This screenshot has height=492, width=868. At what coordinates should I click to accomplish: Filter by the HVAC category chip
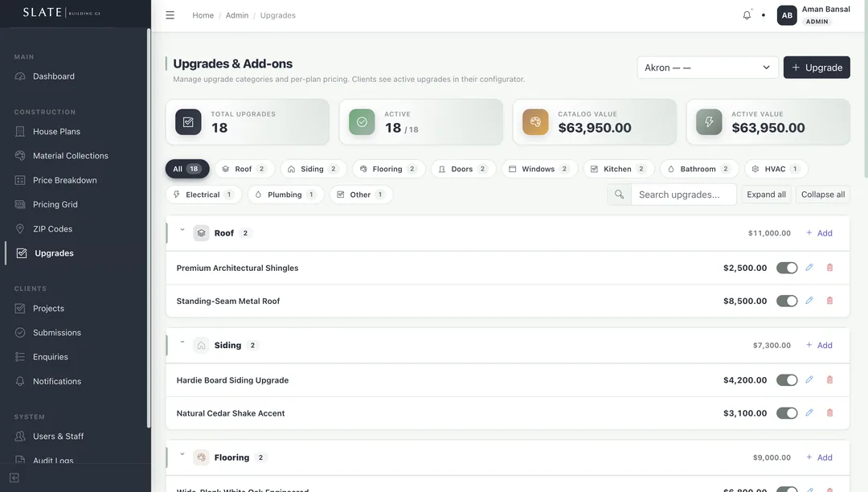[x=776, y=169]
